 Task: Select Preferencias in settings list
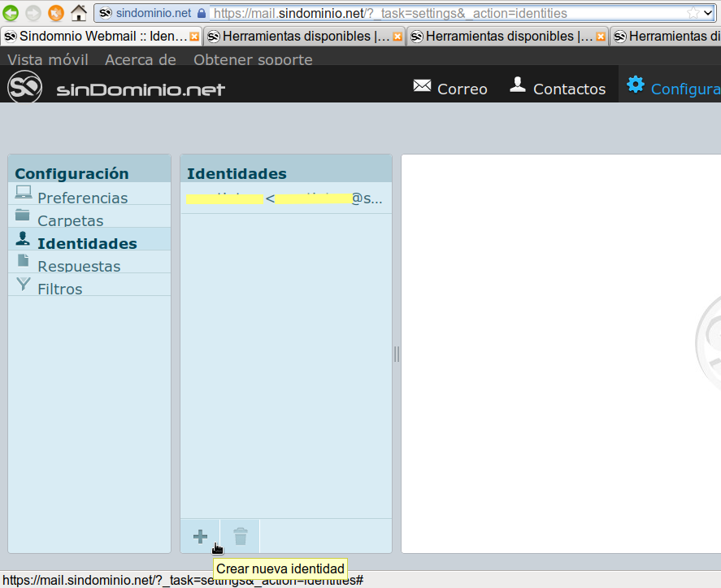pyautogui.click(x=82, y=198)
